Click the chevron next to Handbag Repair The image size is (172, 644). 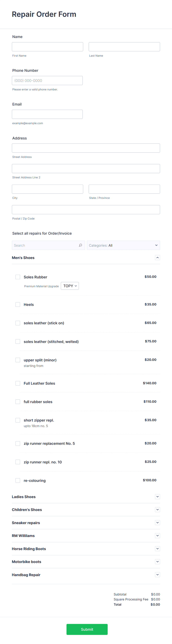pos(157,574)
